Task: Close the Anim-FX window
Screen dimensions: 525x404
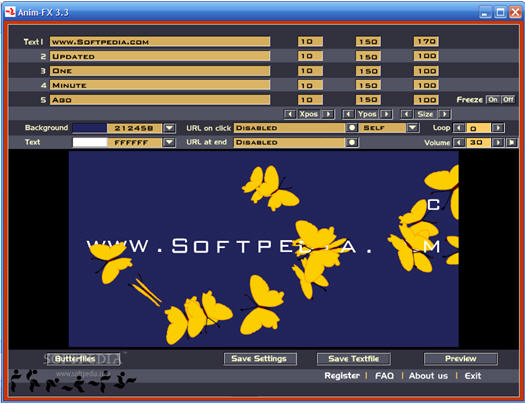Action: coord(515,12)
